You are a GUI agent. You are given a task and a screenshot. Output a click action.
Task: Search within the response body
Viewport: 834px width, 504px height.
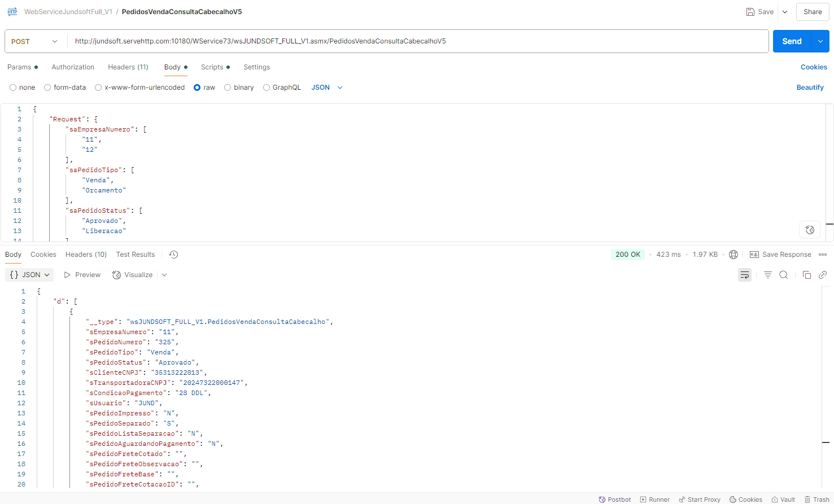point(784,275)
